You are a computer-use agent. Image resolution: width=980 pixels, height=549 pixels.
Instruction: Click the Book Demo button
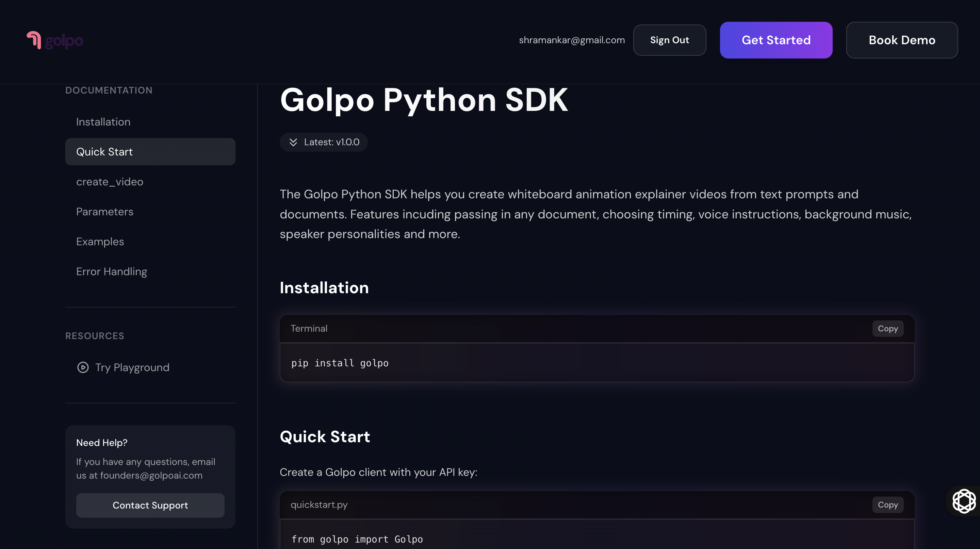coord(902,40)
